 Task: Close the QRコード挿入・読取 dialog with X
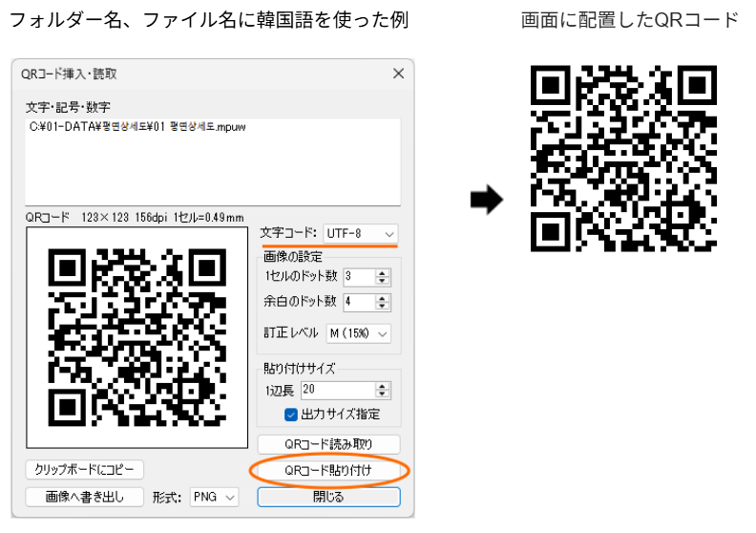coord(398,74)
